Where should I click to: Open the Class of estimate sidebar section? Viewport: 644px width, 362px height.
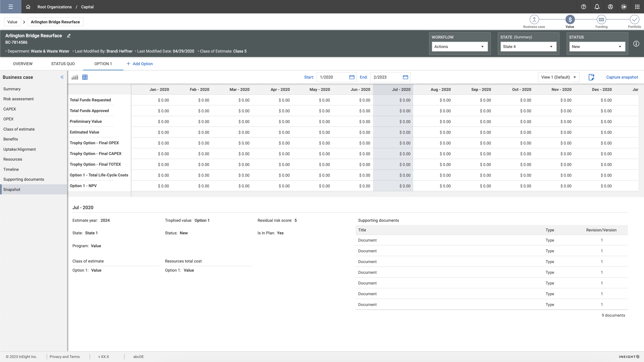point(34,129)
